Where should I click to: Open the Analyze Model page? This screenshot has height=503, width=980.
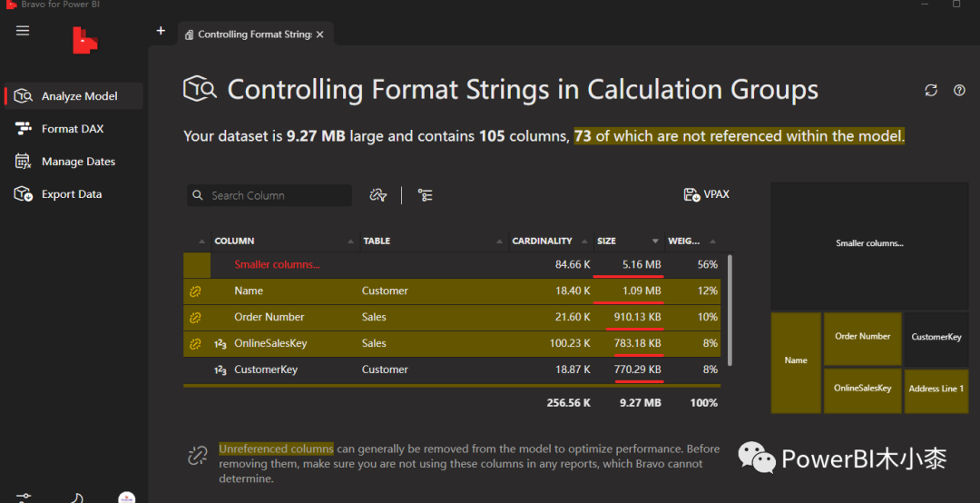(73, 95)
